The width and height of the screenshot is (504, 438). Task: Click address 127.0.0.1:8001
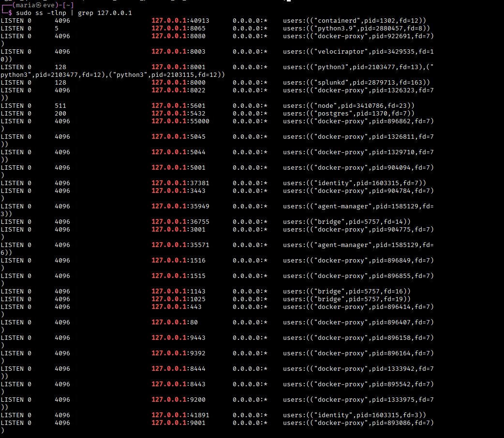pos(178,67)
